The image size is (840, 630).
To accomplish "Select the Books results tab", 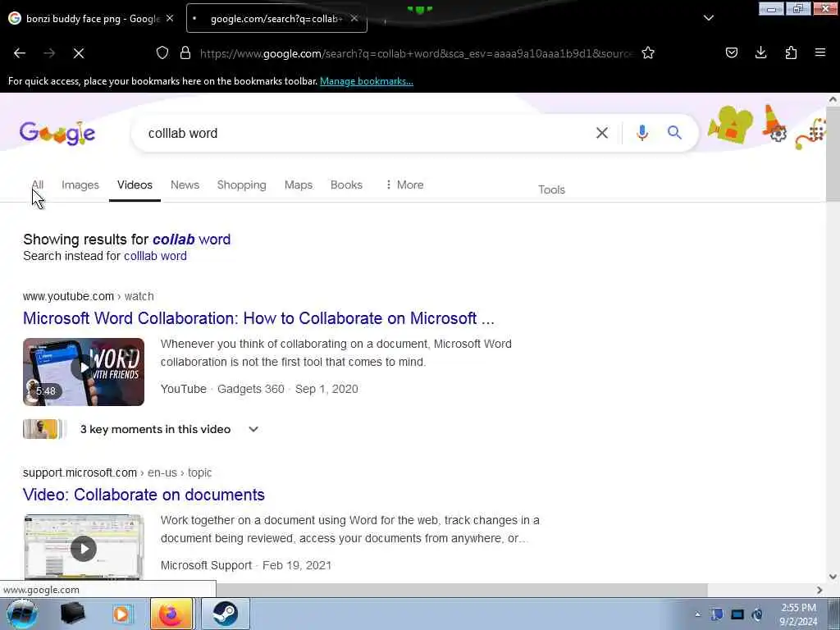I will [x=347, y=185].
